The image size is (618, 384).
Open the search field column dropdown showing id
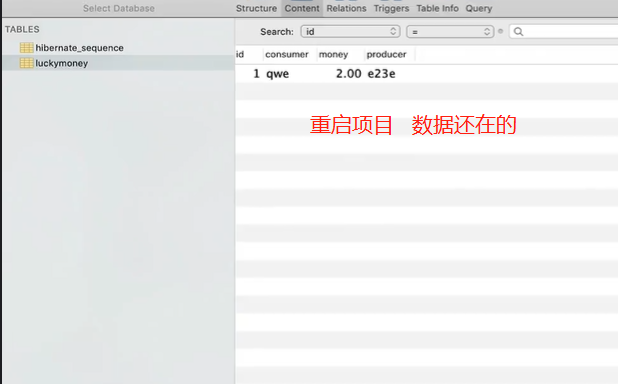click(350, 32)
